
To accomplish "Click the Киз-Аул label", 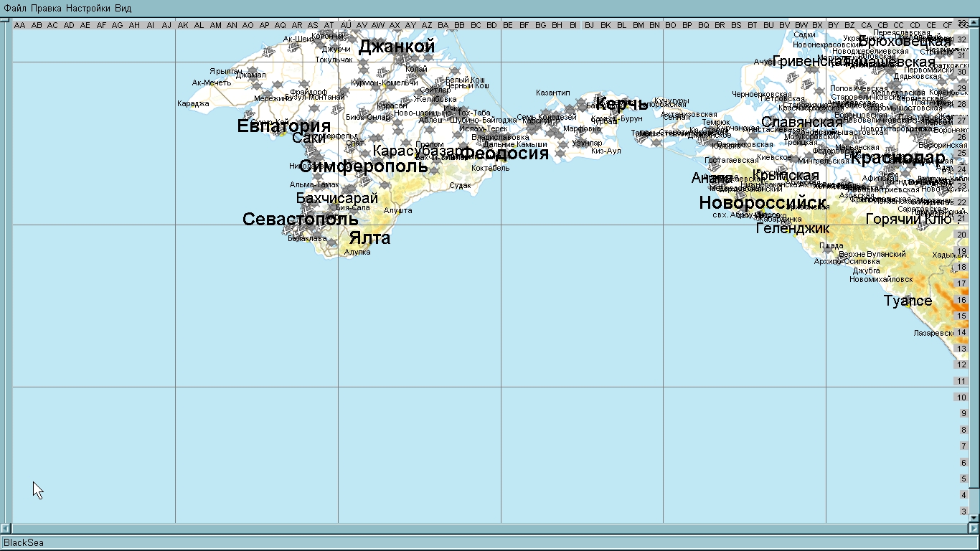I will point(606,151).
